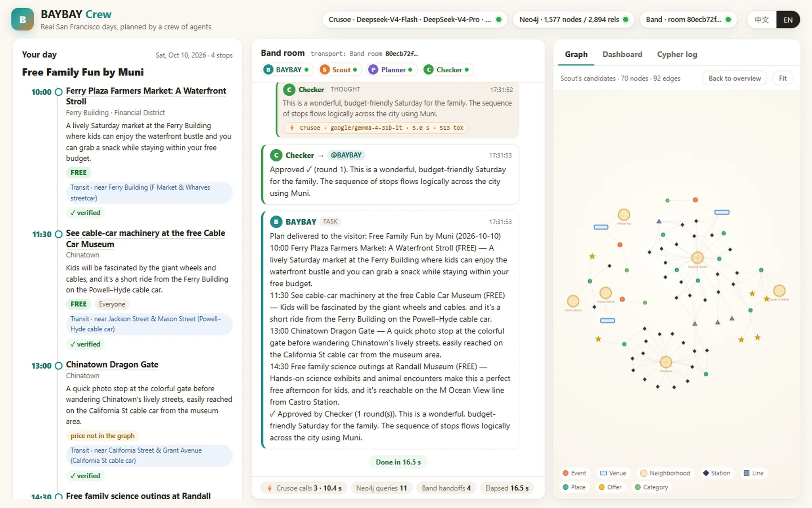Click the 'Done in 16.5 s' badge
The width and height of the screenshot is (812, 508).
[x=398, y=462]
